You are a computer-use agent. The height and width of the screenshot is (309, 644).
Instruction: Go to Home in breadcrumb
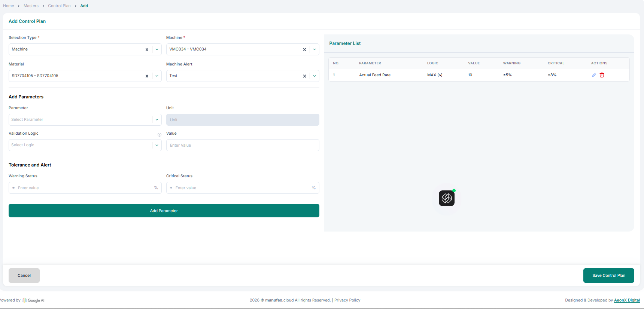pyautogui.click(x=9, y=6)
